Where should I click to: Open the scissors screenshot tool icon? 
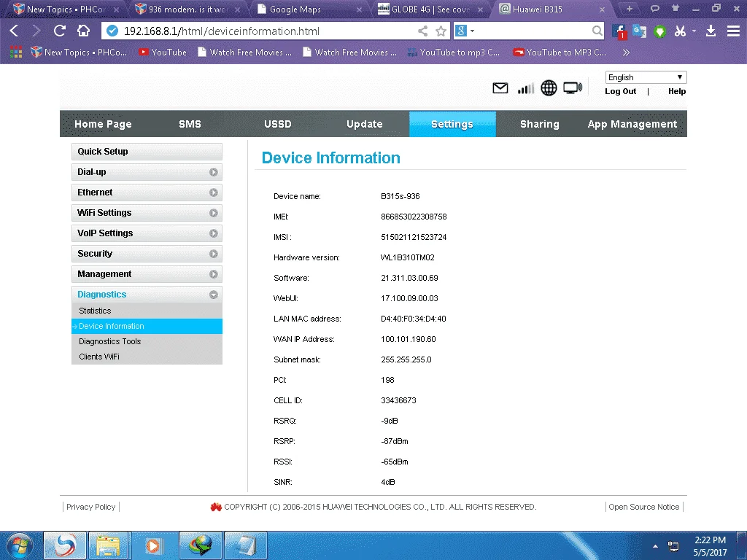click(x=680, y=31)
